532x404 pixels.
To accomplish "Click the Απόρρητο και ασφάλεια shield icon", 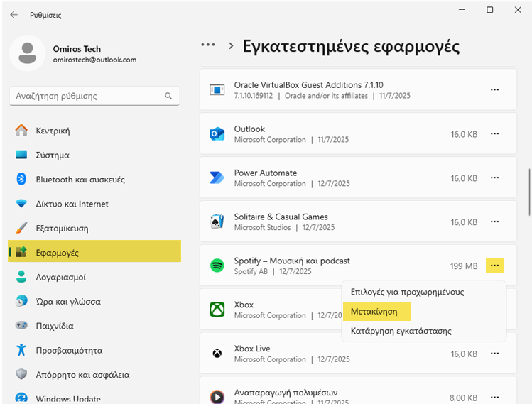I will [21, 374].
